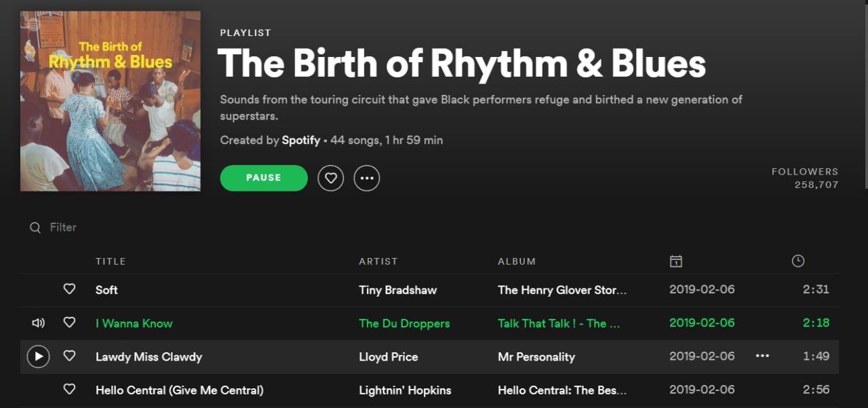Open the playlist's three-dot more options menu
This screenshot has height=408, width=868.
(x=367, y=178)
